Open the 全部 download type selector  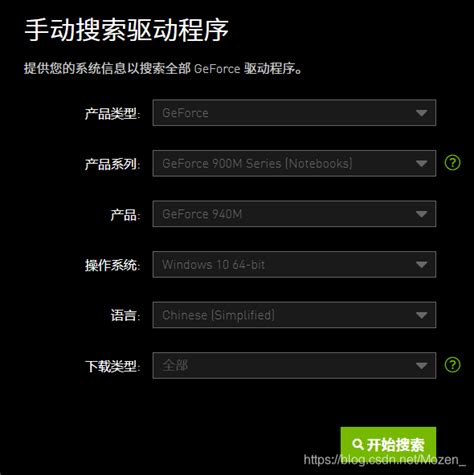click(294, 365)
